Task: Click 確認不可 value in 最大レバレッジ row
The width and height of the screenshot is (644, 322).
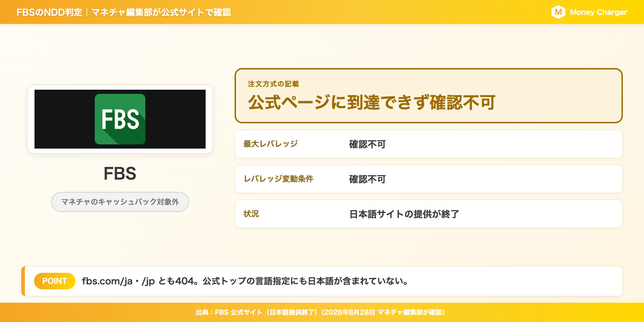Action: tap(367, 144)
